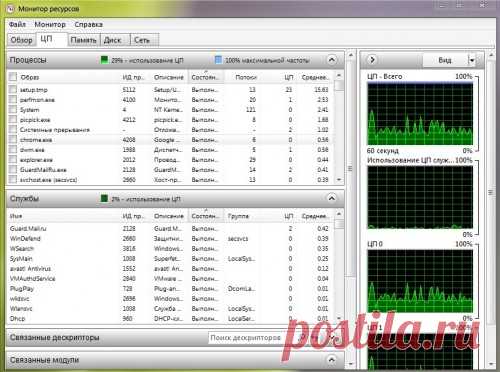Screen dimensions: 500x372
Task: Check the svchost.exe (secsvcs) checkbox
Action: tap(13, 180)
